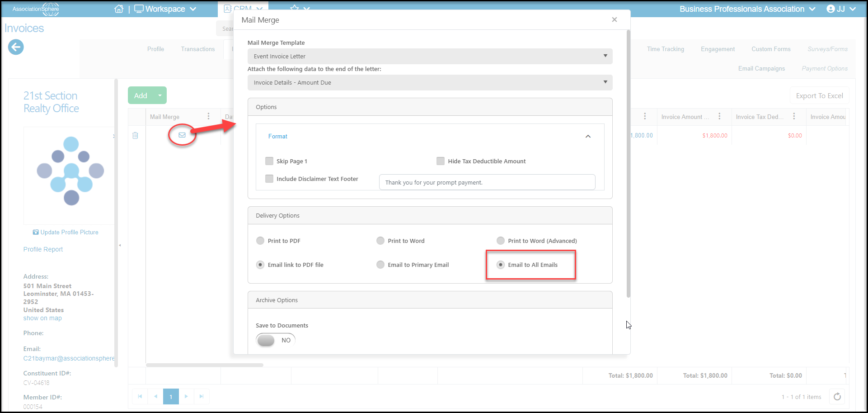
Task: Toggle the Save to Documents switch
Action: click(x=276, y=340)
